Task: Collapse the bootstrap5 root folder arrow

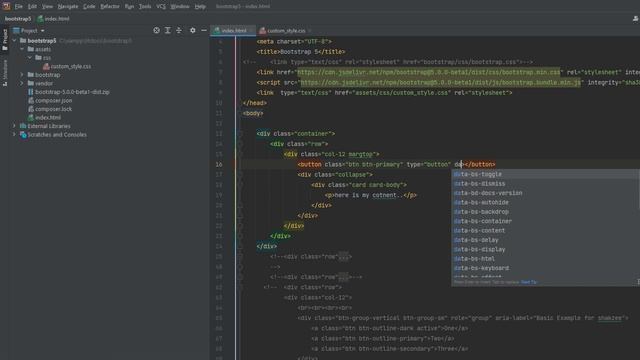Action: pos(14,41)
